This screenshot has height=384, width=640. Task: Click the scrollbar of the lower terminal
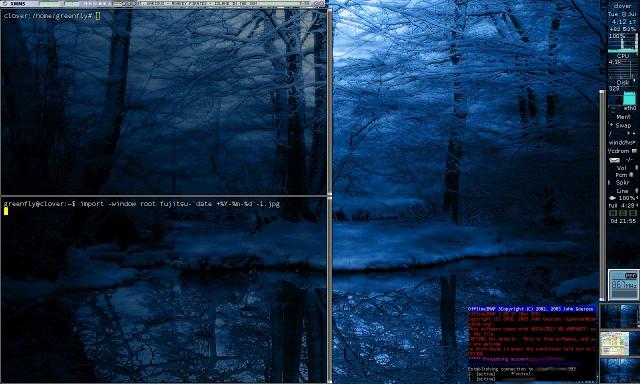click(329, 290)
